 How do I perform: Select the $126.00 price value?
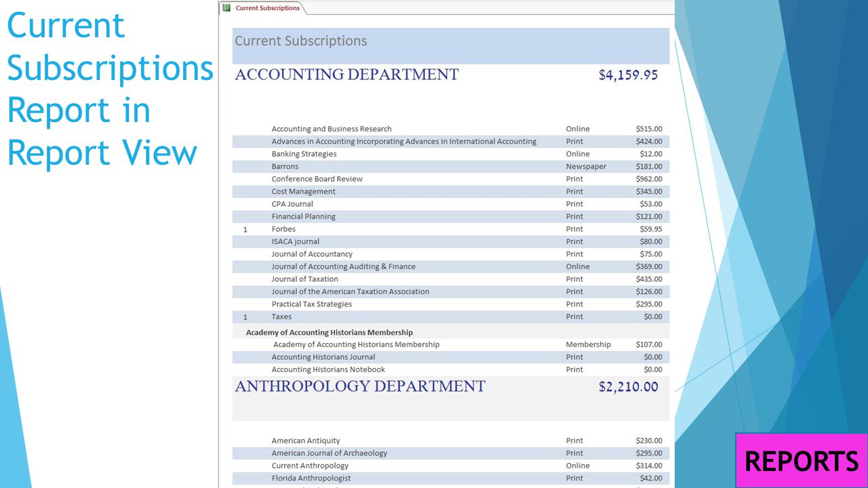pyautogui.click(x=649, y=291)
